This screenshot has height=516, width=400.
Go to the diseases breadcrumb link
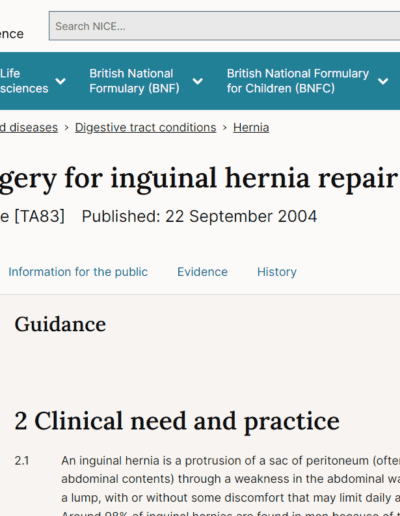click(29, 128)
